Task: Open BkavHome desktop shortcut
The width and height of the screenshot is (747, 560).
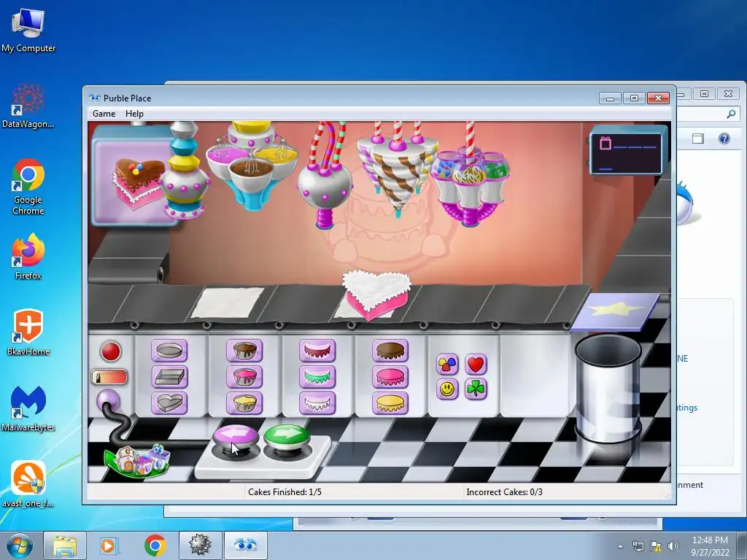Action: point(28,332)
